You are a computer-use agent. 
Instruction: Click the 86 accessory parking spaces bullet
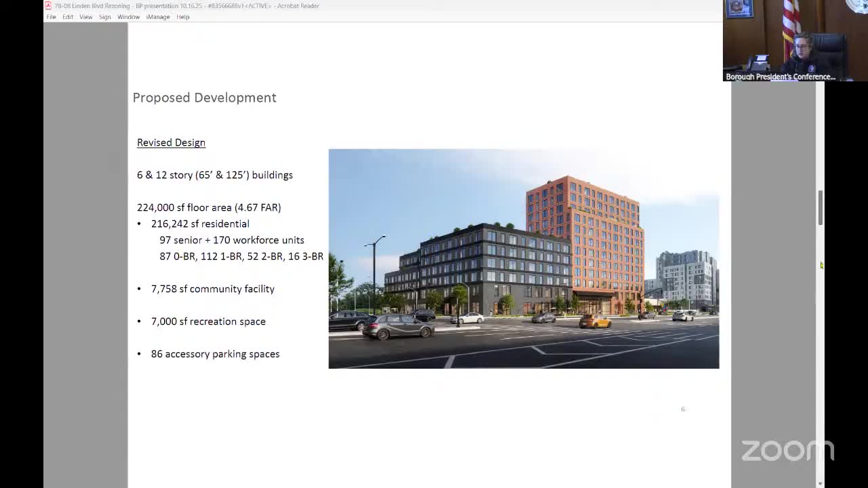pyautogui.click(x=215, y=354)
